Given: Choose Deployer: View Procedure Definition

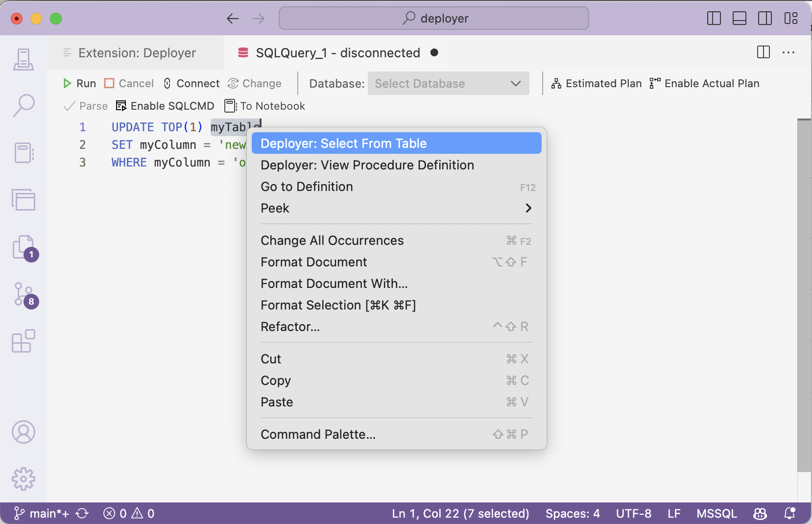Looking at the screenshot, I should (396, 165).
